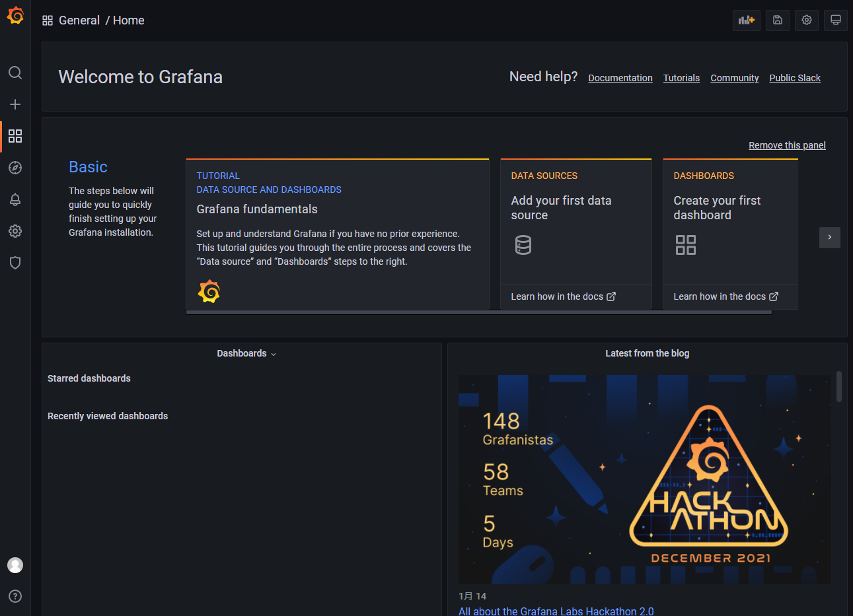Click the Save dashboard icon

click(778, 20)
